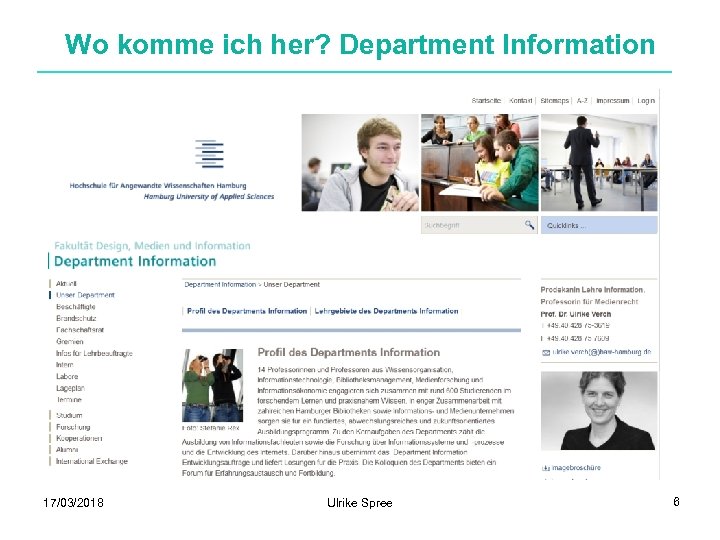Image resolution: width=720 pixels, height=540 pixels.
Task: Click the header photo of lecturer presenting
Action: (x=599, y=163)
